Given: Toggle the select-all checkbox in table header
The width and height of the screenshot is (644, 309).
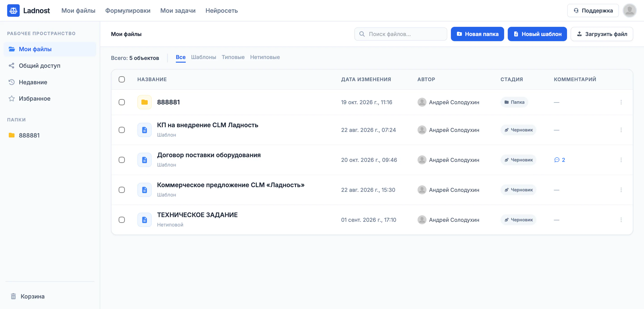Looking at the screenshot, I should pos(122,79).
